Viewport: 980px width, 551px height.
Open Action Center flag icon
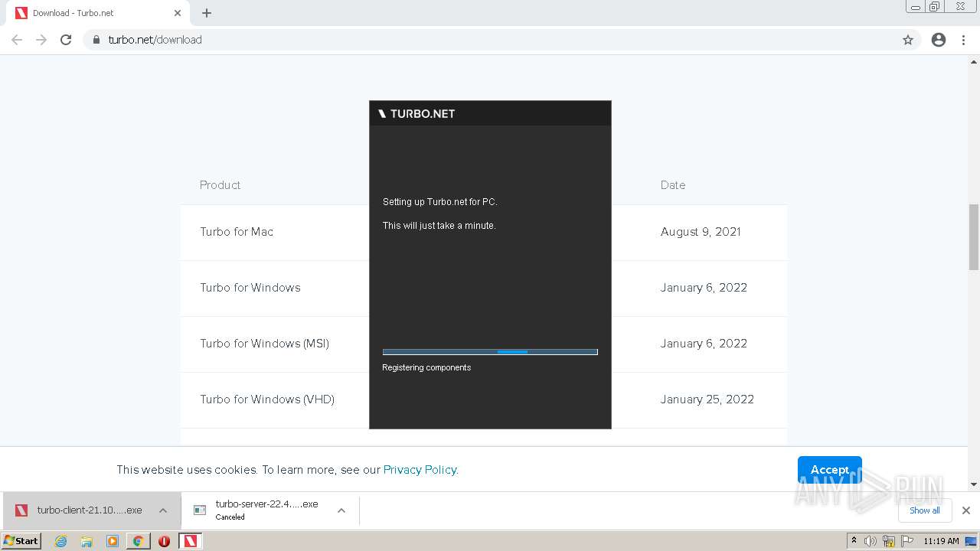click(x=907, y=541)
